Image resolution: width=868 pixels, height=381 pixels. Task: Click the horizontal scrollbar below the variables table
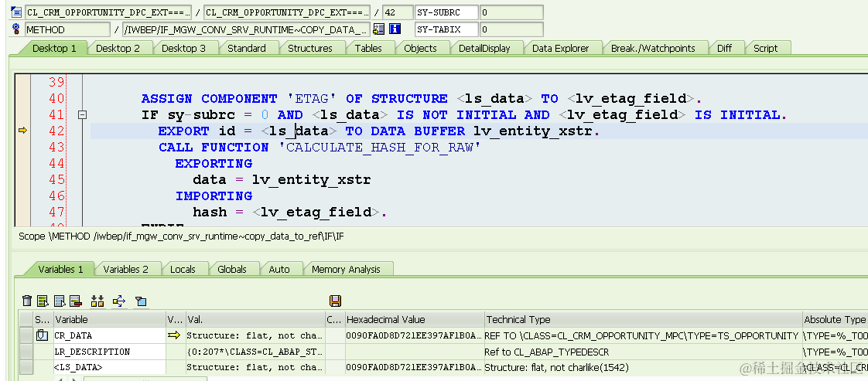click(145, 379)
